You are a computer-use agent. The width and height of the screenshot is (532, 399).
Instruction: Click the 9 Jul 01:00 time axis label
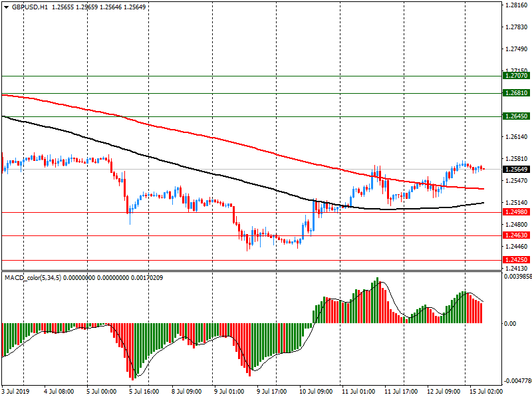click(229, 392)
